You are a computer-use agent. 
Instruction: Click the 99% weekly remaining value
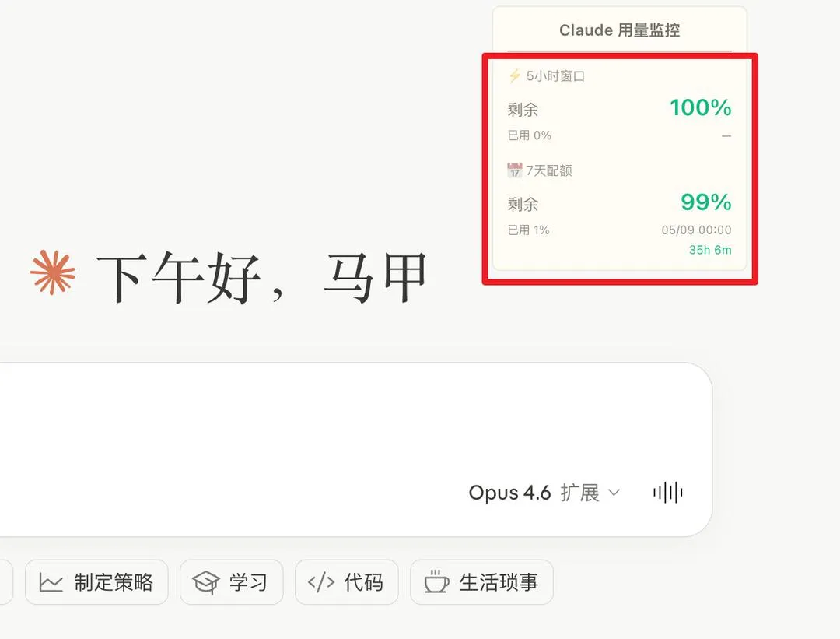[x=706, y=202]
